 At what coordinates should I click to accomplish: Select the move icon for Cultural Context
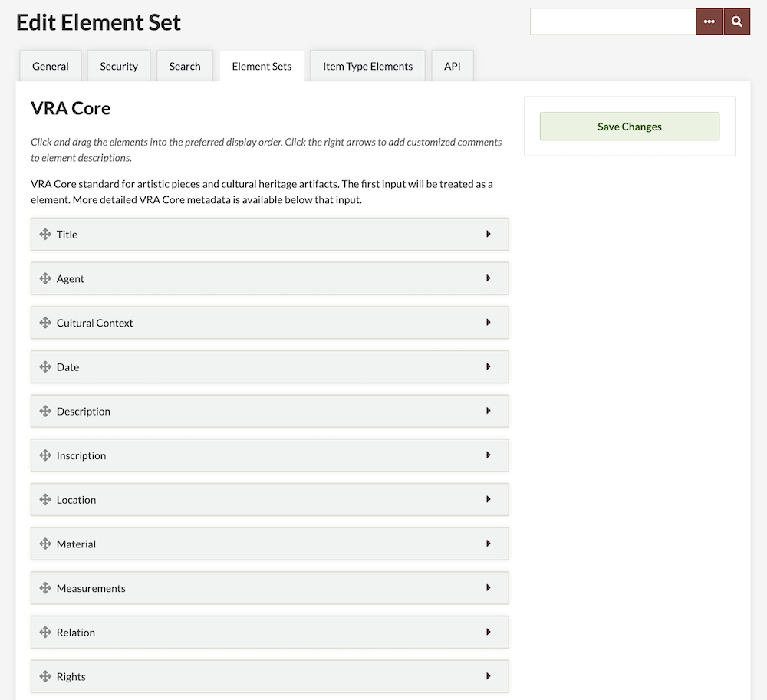pos(44,323)
